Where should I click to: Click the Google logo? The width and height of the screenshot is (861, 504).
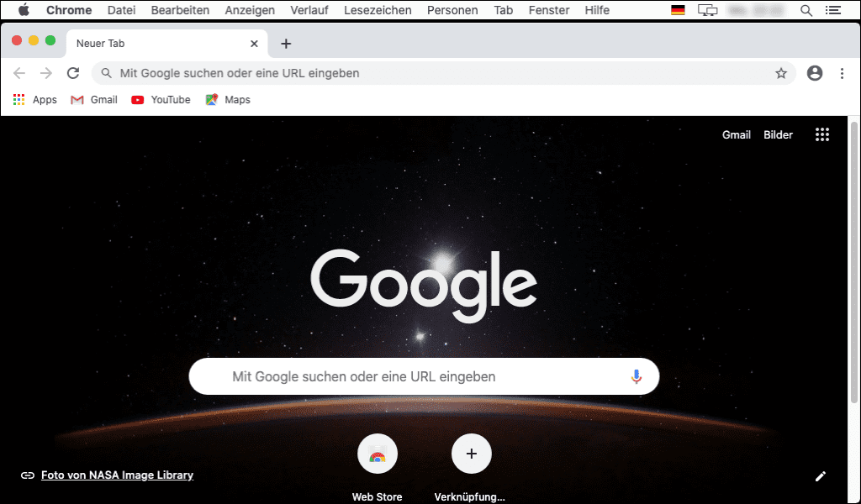point(424,285)
